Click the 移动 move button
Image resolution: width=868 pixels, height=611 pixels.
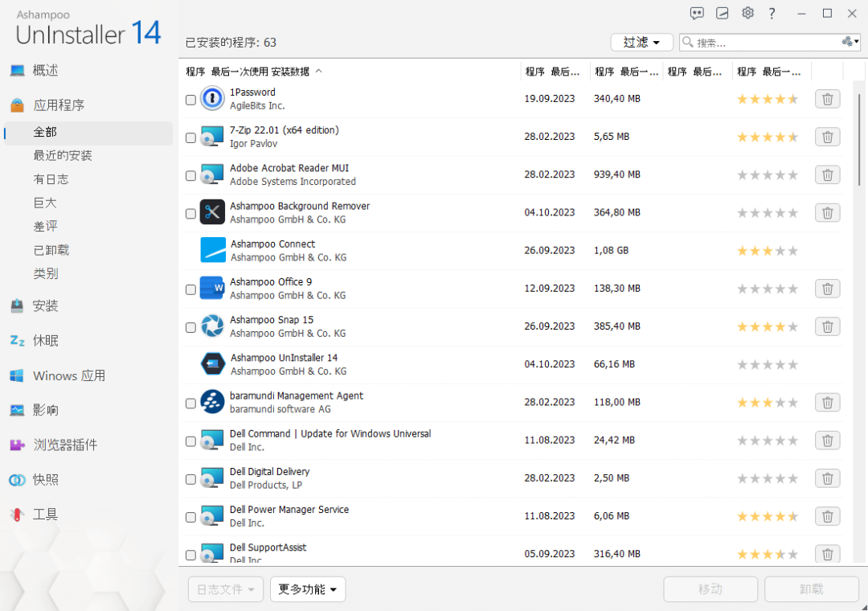click(x=710, y=588)
